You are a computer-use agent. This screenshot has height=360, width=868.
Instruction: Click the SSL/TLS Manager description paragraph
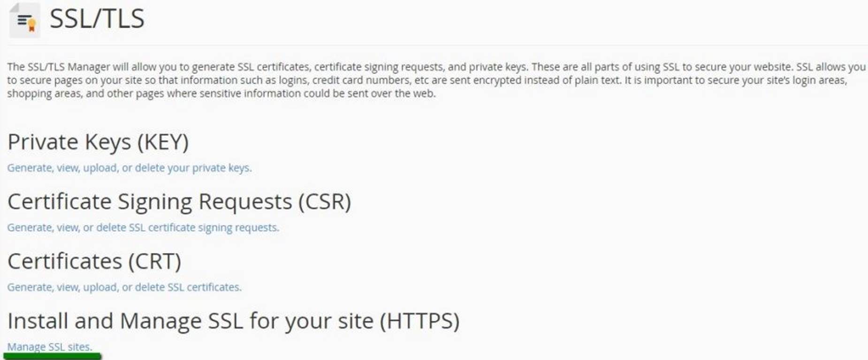[x=422, y=80]
